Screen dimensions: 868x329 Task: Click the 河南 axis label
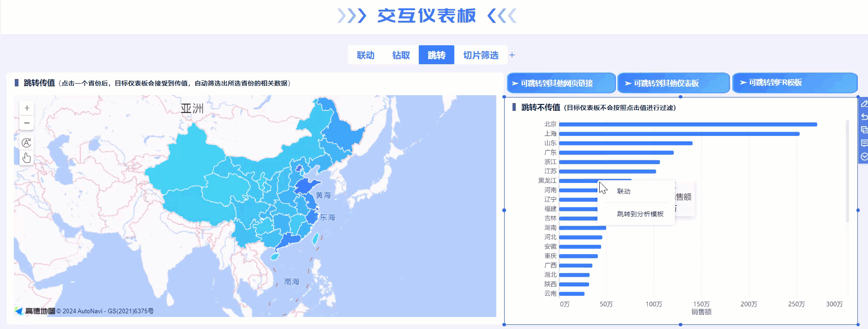[x=550, y=190]
